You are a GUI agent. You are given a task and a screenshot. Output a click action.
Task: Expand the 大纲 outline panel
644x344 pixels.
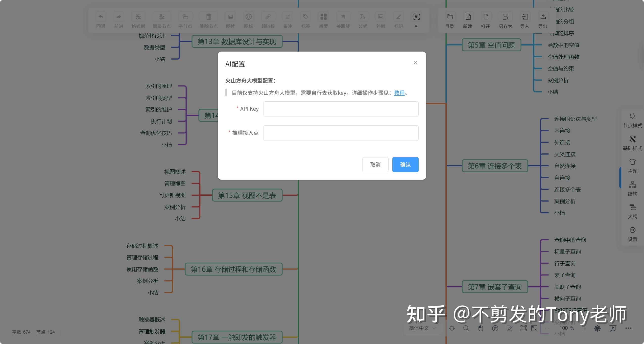pos(632,211)
